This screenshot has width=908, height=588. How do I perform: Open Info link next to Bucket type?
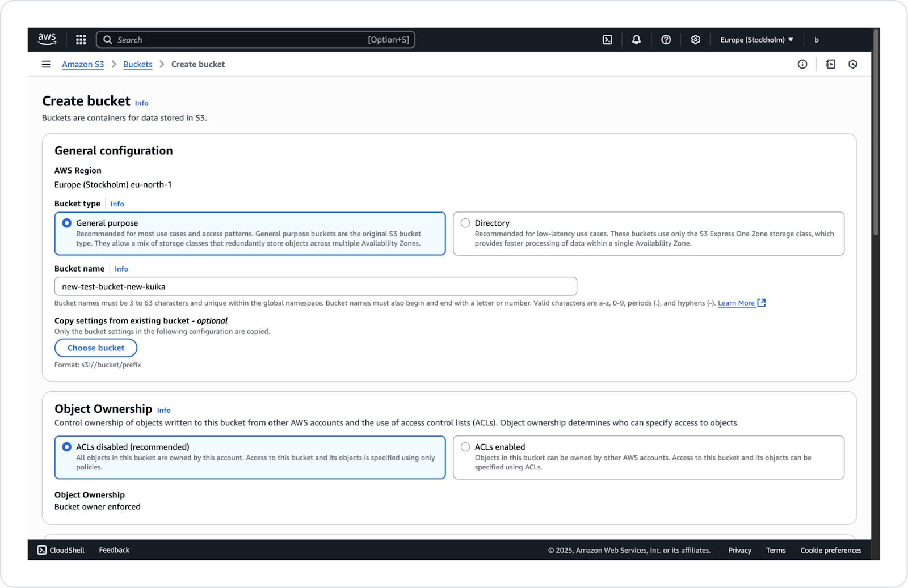pyautogui.click(x=117, y=204)
